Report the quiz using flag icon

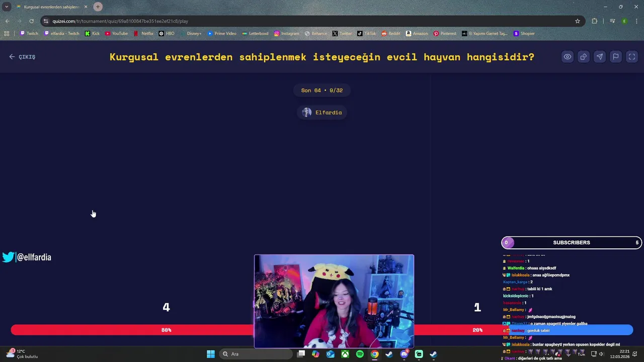point(616,57)
